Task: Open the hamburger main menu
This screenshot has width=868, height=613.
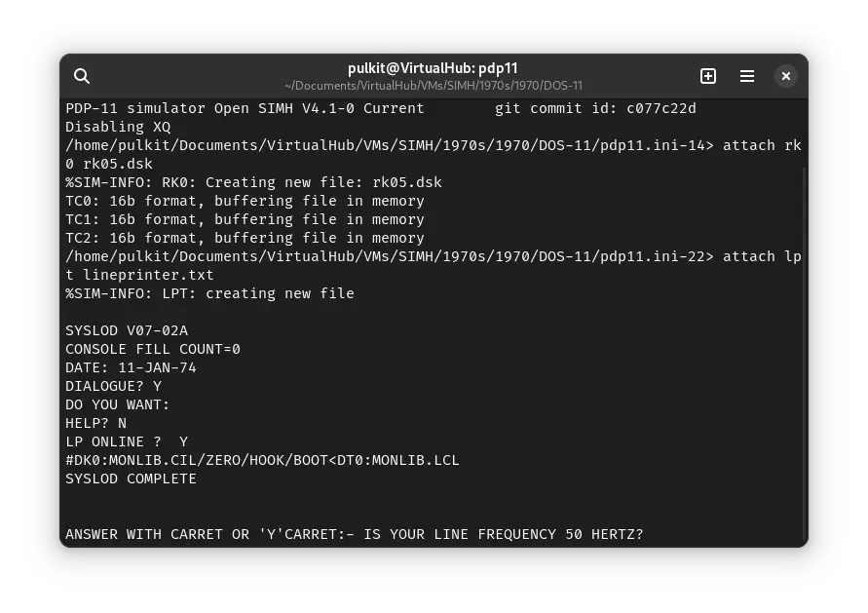Action: (x=747, y=76)
